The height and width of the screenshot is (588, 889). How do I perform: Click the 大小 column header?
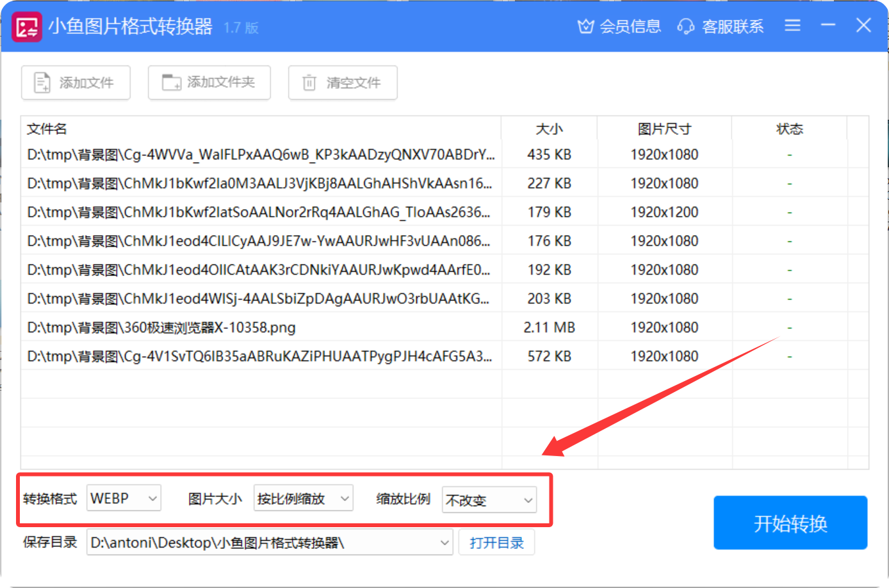[x=549, y=129]
